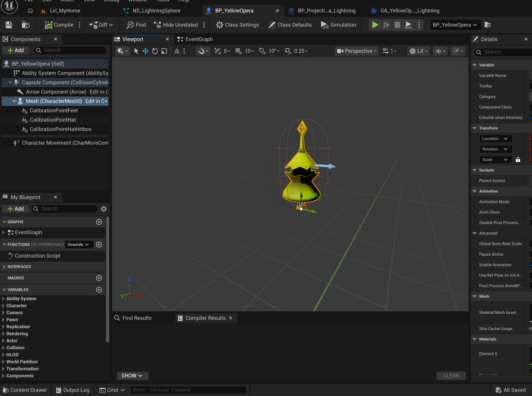
Task: Toggle grid snapping in viewport toolbar
Action: (x=238, y=51)
